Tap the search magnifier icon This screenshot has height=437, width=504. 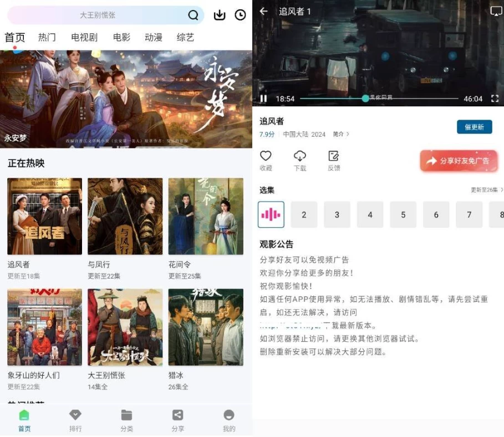193,16
